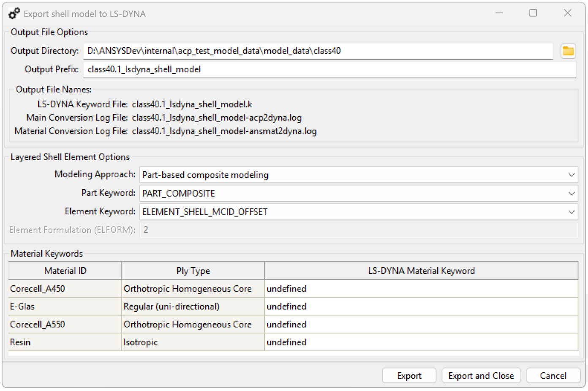Click the folder browse icon for Output Directory

pos(568,51)
